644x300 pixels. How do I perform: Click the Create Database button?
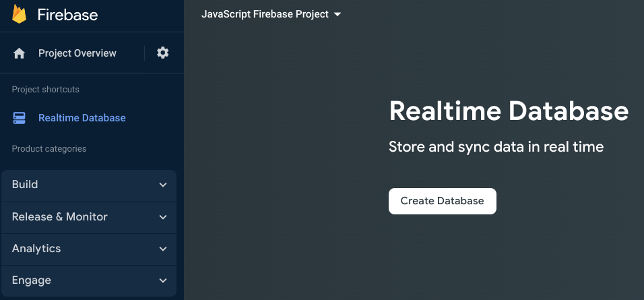click(x=443, y=201)
